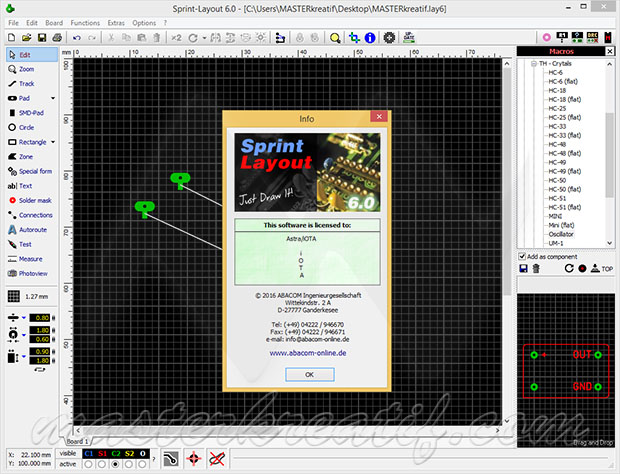Screen dimensions: 620x474
Task: Open the Photoview mode
Action: point(32,272)
